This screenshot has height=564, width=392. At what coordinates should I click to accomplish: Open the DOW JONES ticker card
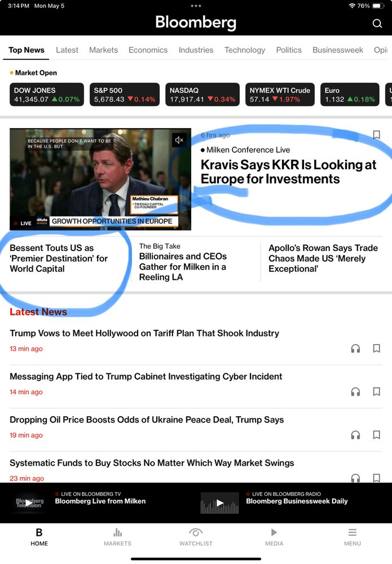[47, 95]
